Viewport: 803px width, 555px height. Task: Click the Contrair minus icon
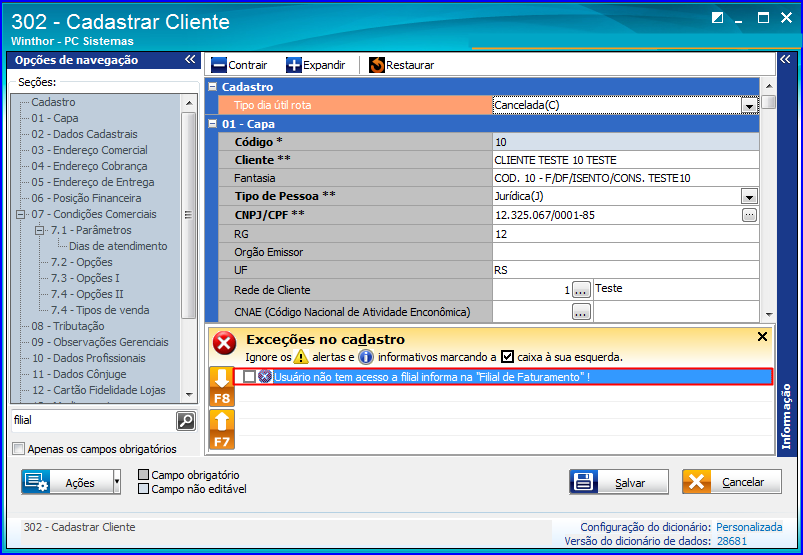tap(219, 65)
